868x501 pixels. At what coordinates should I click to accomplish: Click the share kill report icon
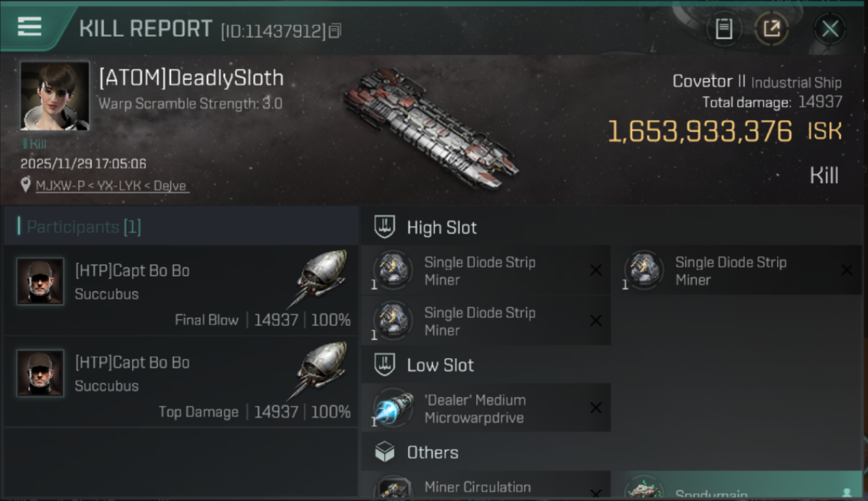(771, 29)
